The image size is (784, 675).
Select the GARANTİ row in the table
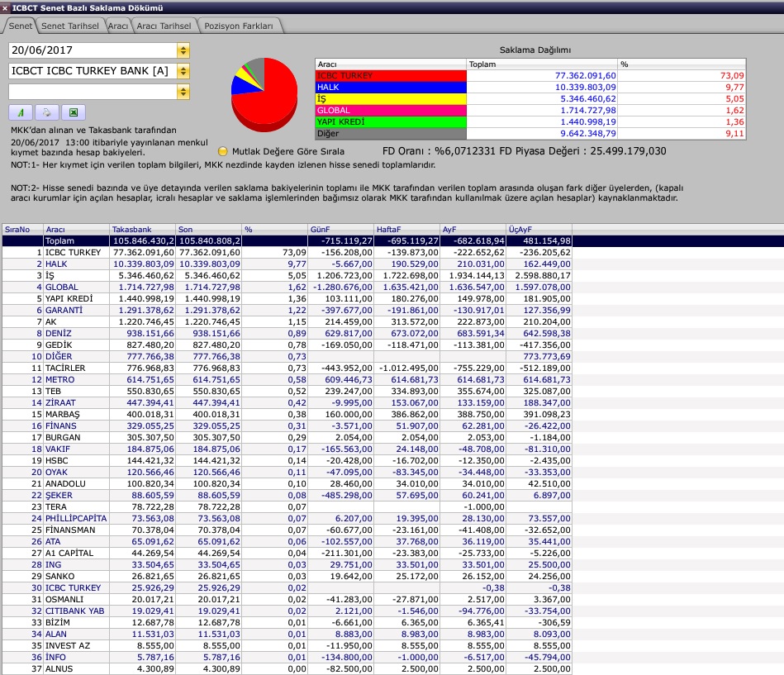[x=287, y=310]
